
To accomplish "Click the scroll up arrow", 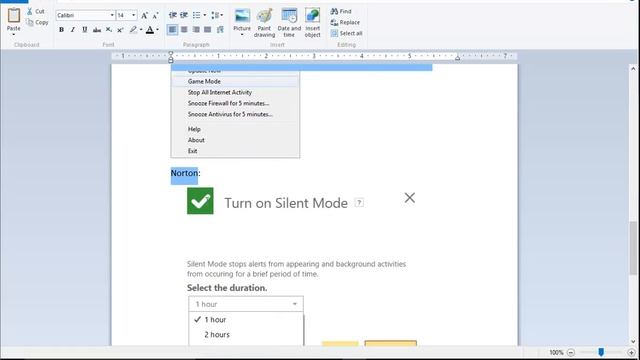I will point(633,69).
